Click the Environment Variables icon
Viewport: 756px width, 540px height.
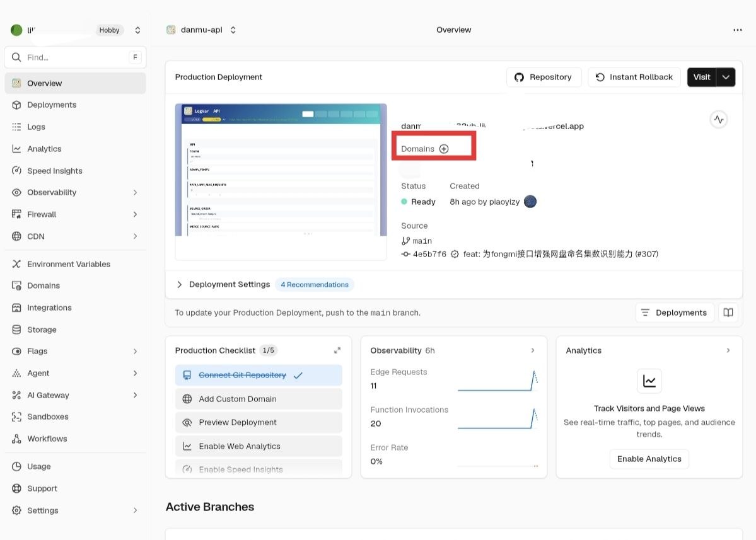(16, 264)
